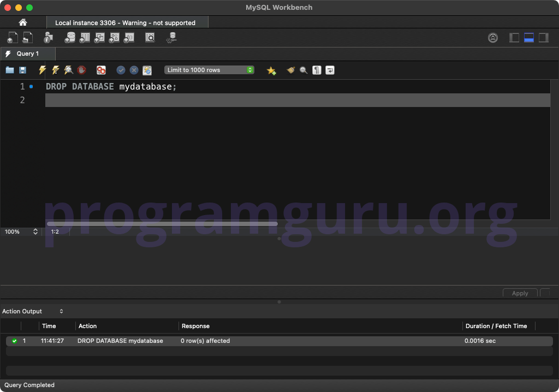Select the Local instance 3306 connection tab
Image resolution: width=559 pixels, height=392 pixels.
tap(127, 22)
